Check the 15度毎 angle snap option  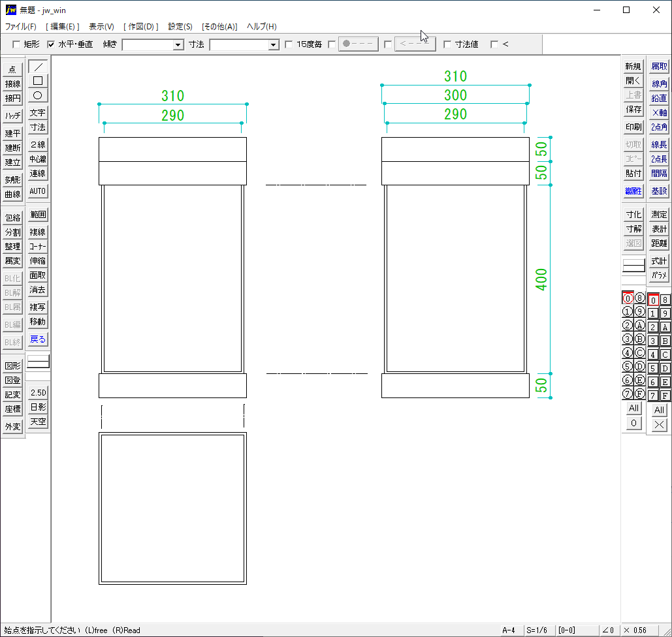(288, 44)
